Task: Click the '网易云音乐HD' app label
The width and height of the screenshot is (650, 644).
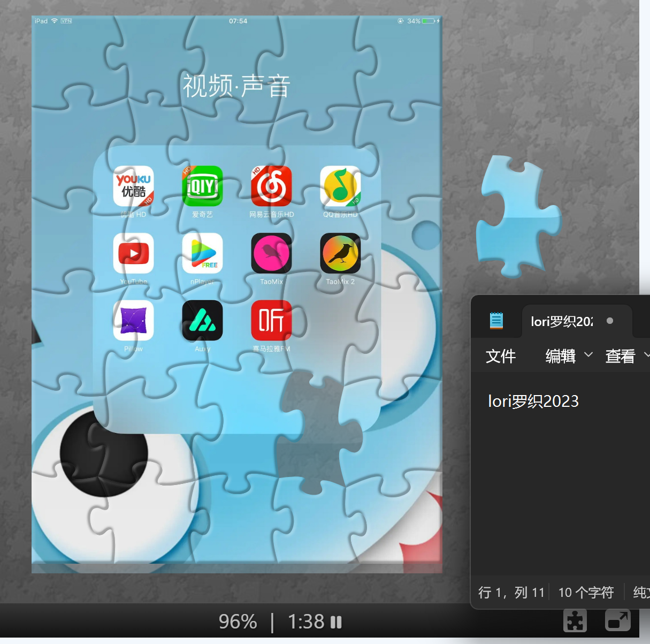Action: pyautogui.click(x=271, y=214)
